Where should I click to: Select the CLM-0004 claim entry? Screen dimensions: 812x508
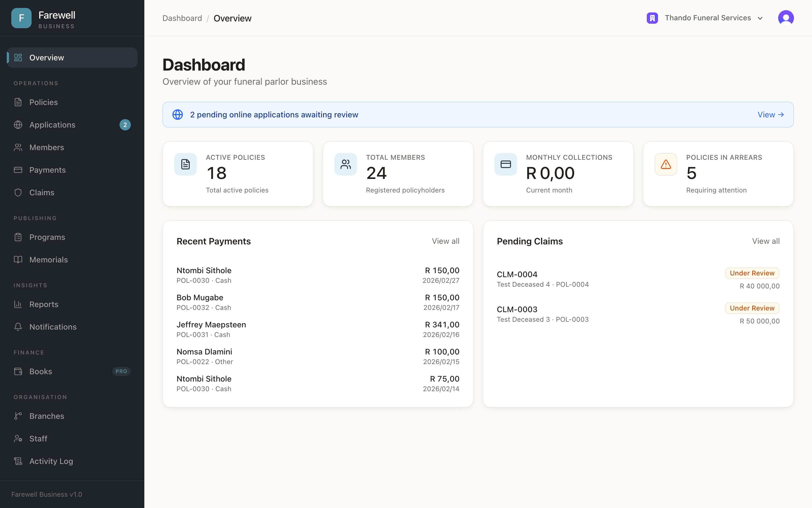638,279
